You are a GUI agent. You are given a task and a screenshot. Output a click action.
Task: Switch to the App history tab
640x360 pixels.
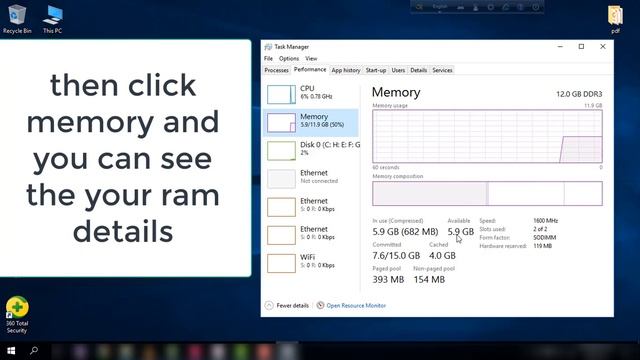[x=346, y=70]
